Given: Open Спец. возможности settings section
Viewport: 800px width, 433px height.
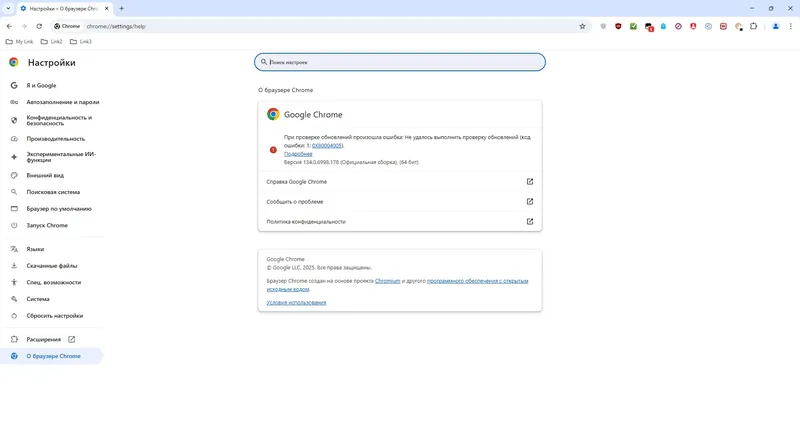Looking at the screenshot, I should point(54,283).
